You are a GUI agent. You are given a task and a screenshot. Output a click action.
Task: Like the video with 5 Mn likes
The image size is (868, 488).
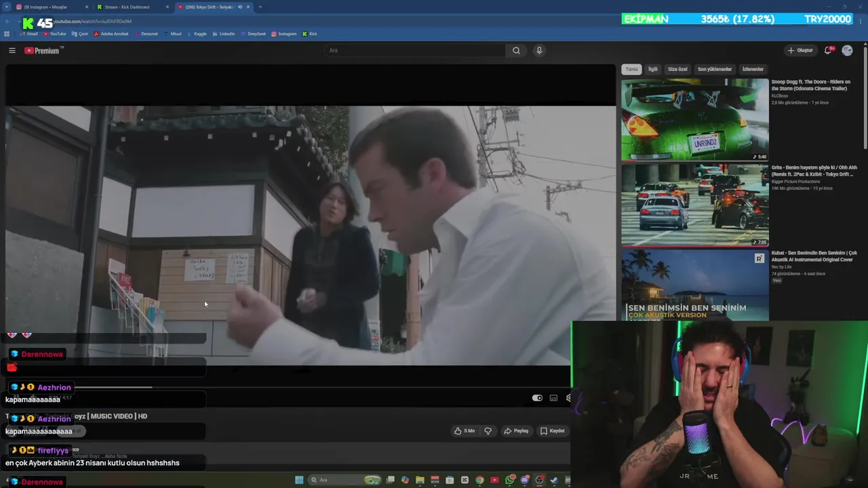point(465,430)
